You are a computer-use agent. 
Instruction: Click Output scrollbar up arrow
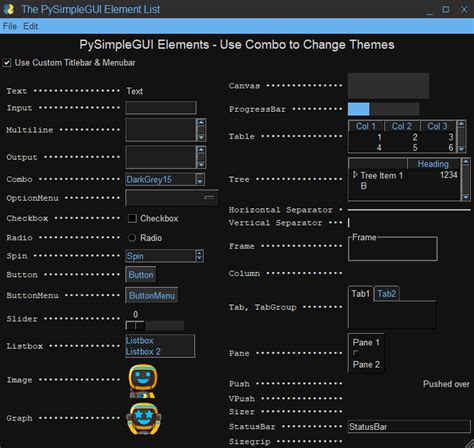pyautogui.click(x=201, y=150)
